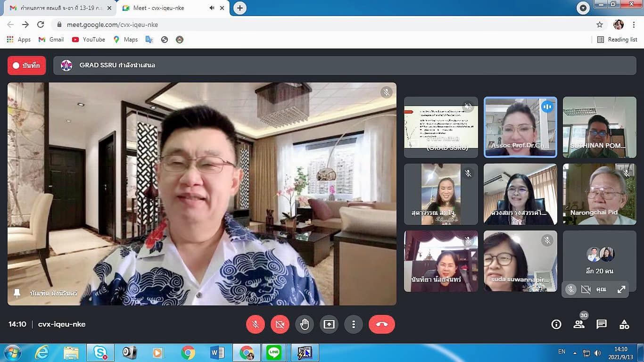Open more options three-dot menu
Screen dimensions: 644x362
(x=353, y=324)
